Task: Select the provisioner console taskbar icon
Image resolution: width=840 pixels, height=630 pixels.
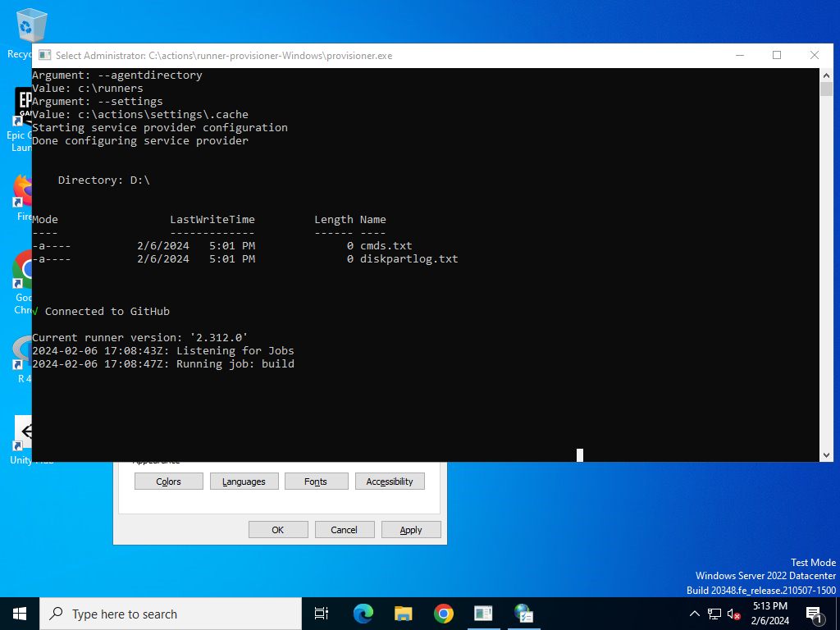Action: pyautogui.click(x=483, y=614)
